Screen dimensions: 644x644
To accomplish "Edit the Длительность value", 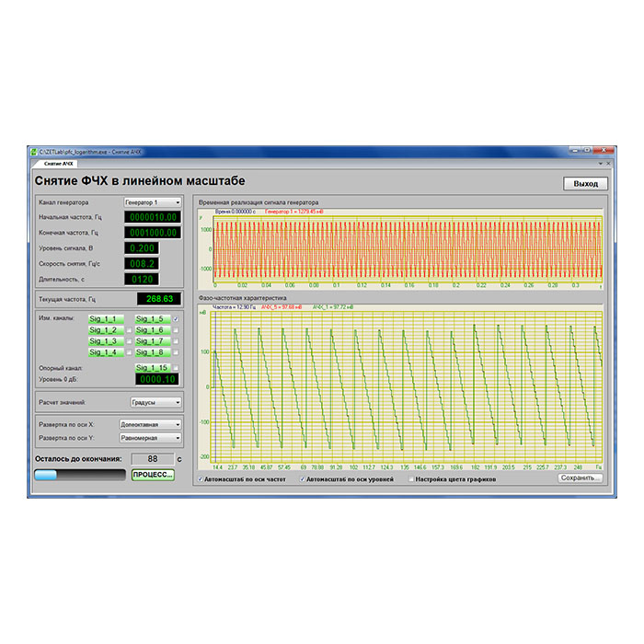I will point(142,280).
